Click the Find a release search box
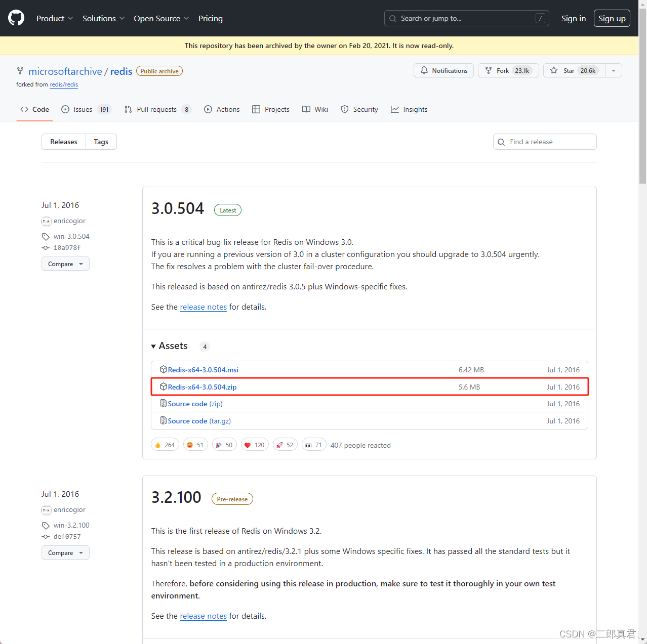647x644 pixels. pos(545,142)
